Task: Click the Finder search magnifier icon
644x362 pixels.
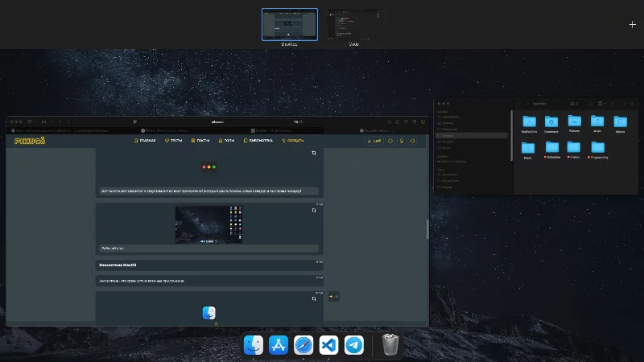Action: 632,104
